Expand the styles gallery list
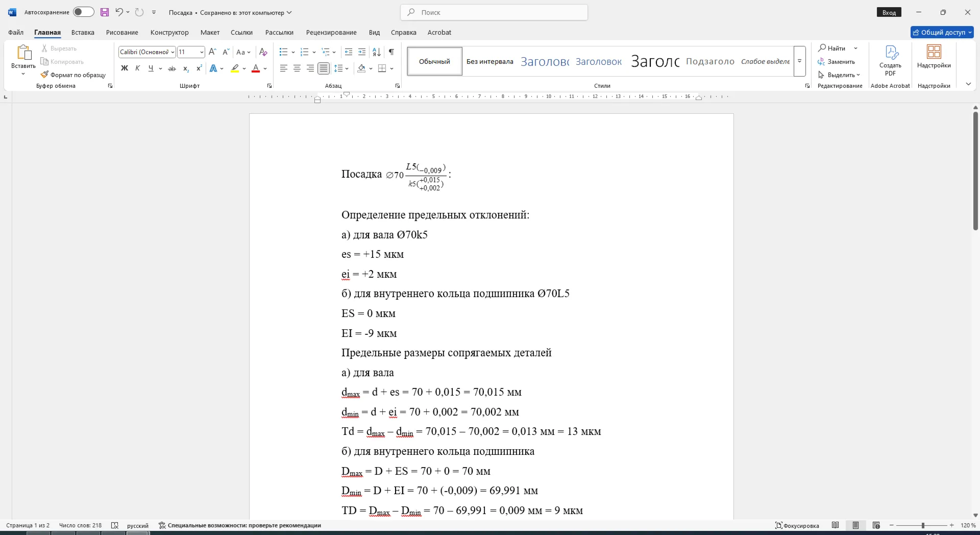980x535 pixels. coord(800,61)
